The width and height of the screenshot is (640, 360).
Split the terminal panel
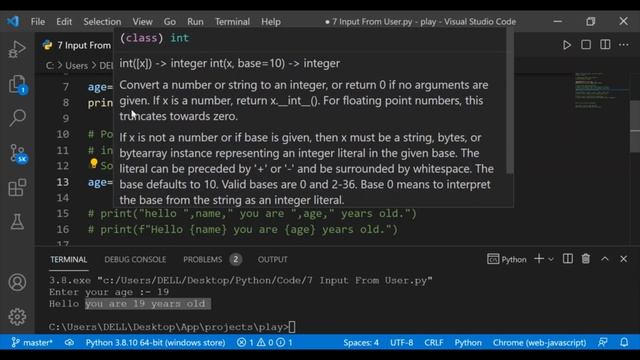pos(567,259)
